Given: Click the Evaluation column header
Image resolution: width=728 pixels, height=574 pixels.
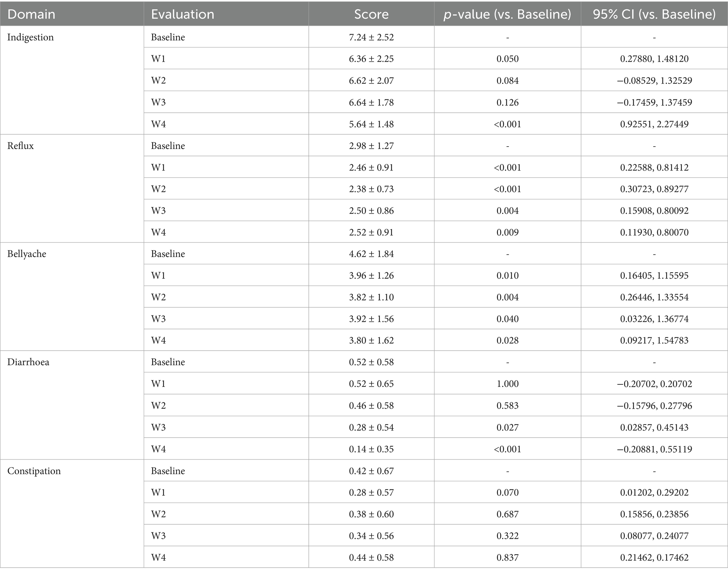Looking at the screenshot, I should 182,14.
